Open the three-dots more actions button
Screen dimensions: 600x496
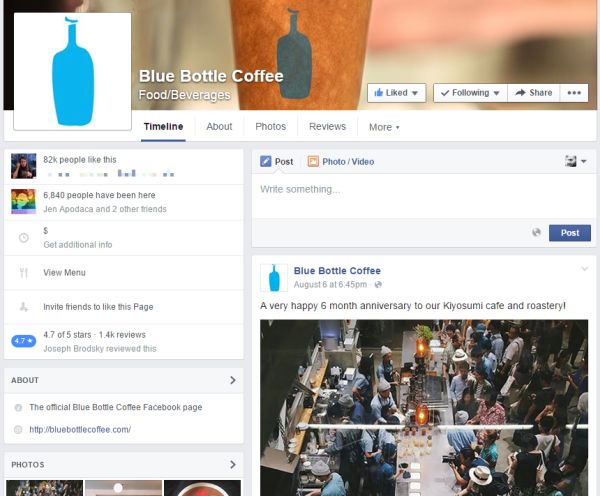[573, 93]
